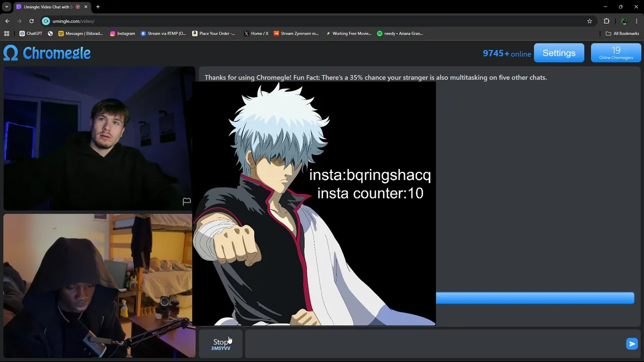Open the Instagram bookmark
Viewport: 644px width, 362px height.
click(x=122, y=34)
